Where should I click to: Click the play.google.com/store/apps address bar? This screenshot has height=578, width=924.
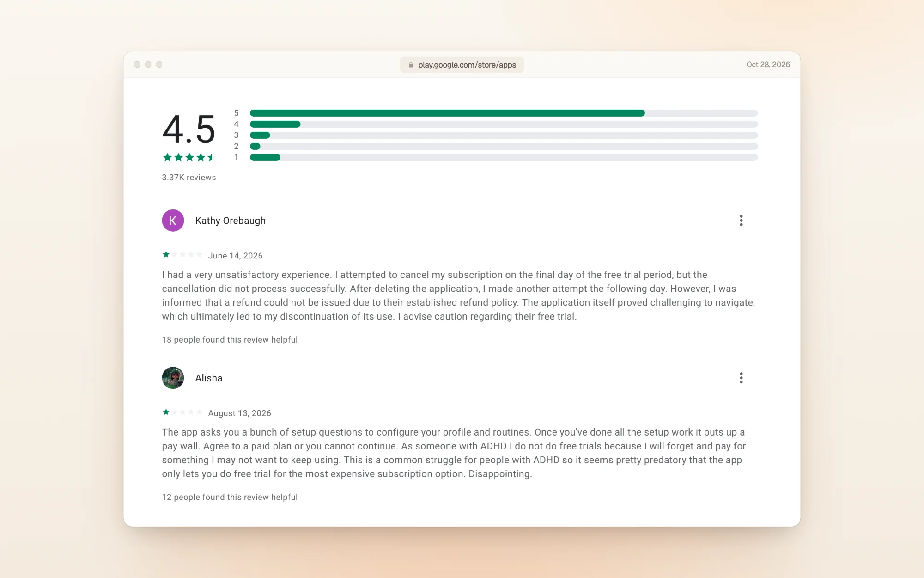click(462, 65)
